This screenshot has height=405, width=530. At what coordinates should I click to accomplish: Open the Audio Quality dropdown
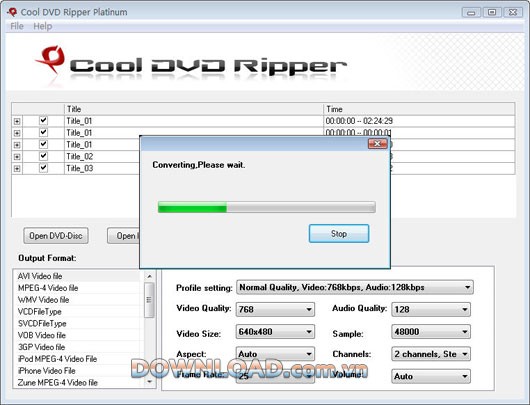tap(431, 309)
